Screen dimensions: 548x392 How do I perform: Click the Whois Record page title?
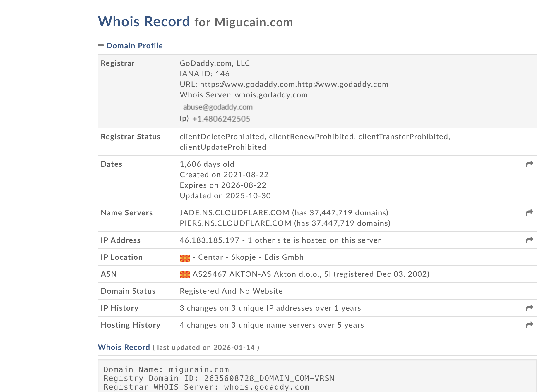144,22
